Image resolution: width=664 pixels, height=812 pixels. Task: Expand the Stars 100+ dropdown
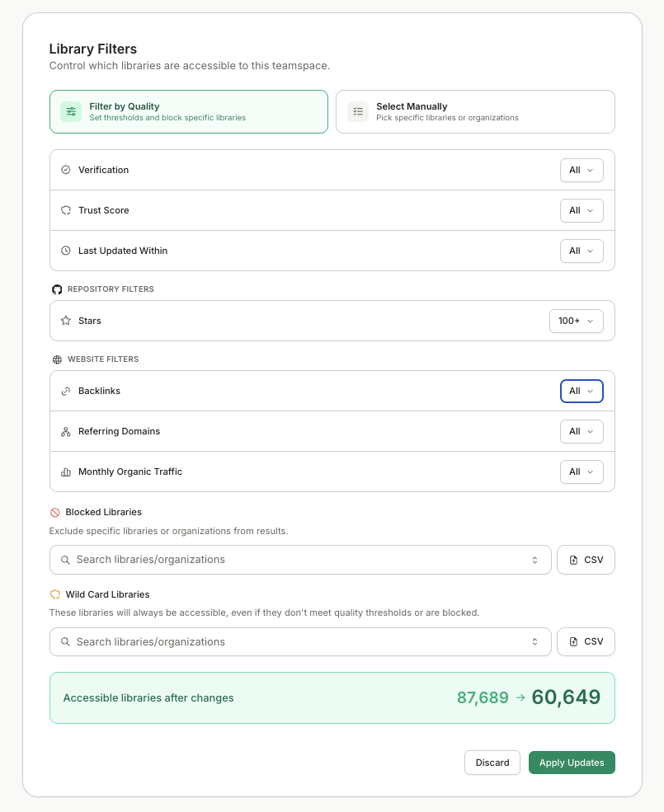pyautogui.click(x=576, y=321)
